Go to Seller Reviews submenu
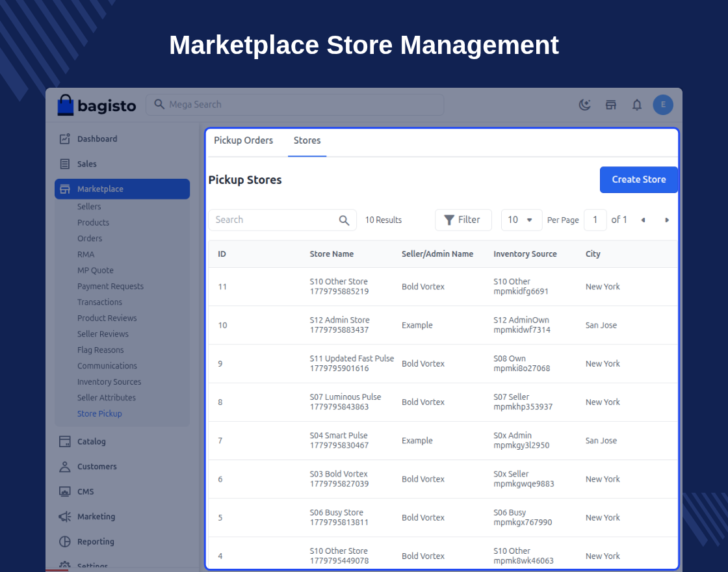 (103, 334)
